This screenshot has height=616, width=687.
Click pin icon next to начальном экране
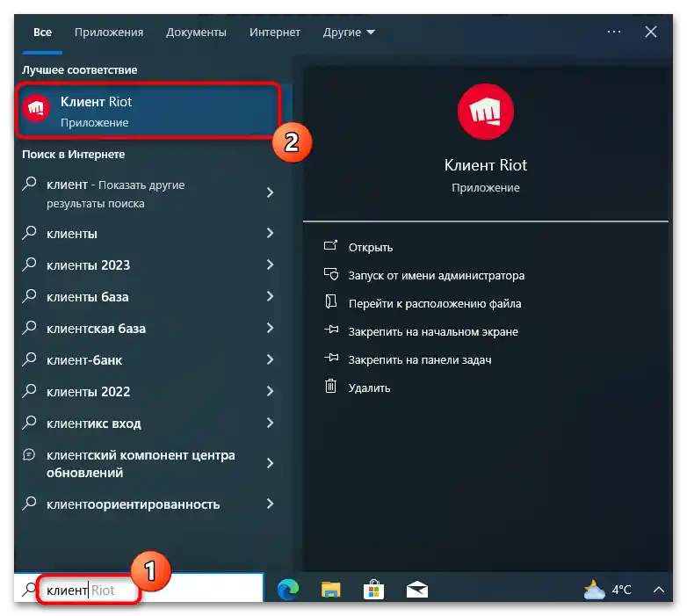(x=331, y=329)
